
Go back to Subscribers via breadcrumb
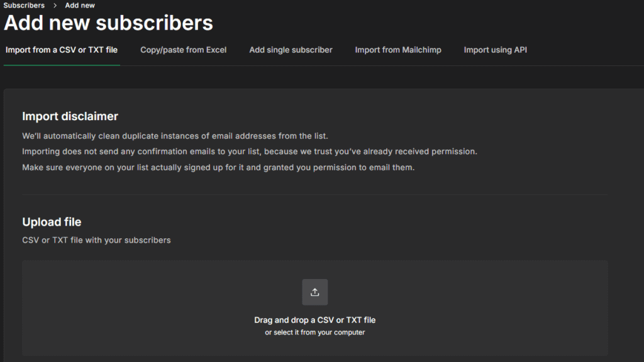point(24,5)
